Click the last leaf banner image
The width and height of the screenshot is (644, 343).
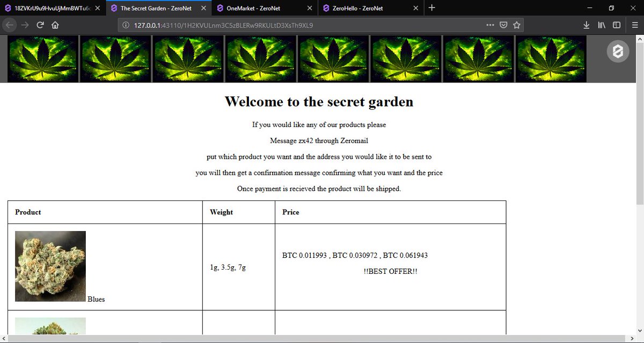pos(551,59)
